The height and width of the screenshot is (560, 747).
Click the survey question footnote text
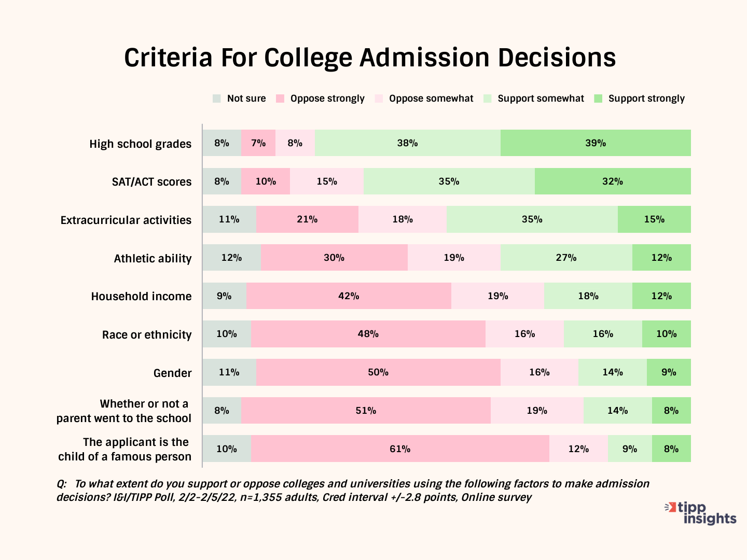353,491
